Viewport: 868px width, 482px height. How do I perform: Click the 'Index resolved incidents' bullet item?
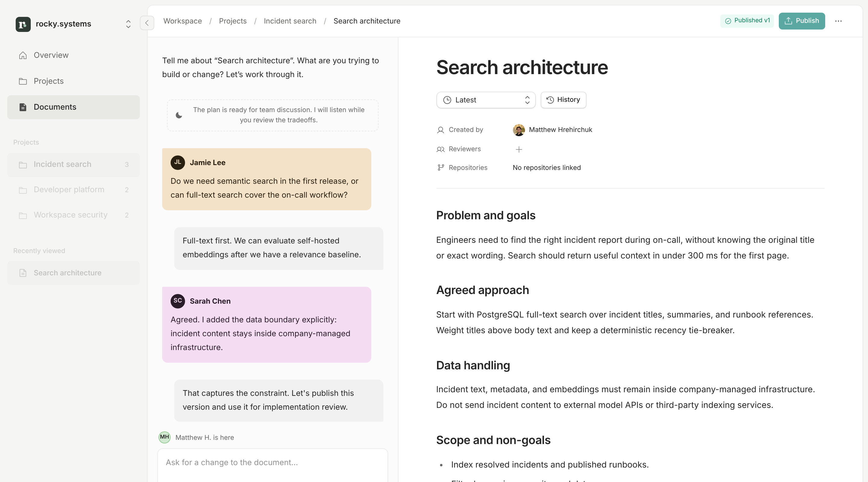tap(549, 465)
